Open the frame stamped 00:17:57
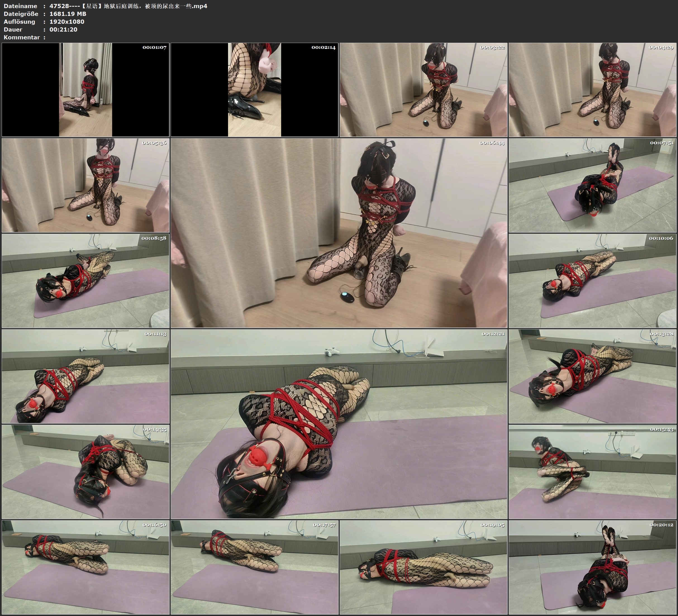The image size is (678, 616). tap(254, 567)
